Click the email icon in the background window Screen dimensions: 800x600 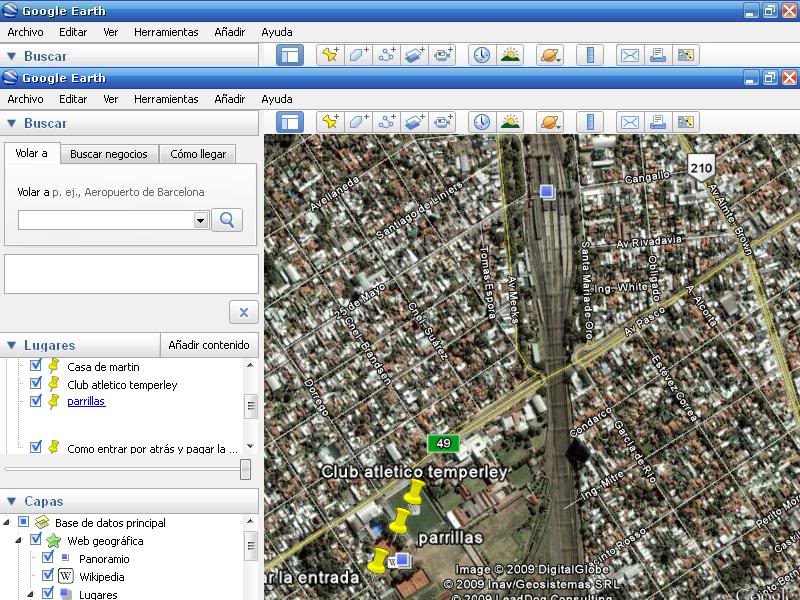(630, 55)
